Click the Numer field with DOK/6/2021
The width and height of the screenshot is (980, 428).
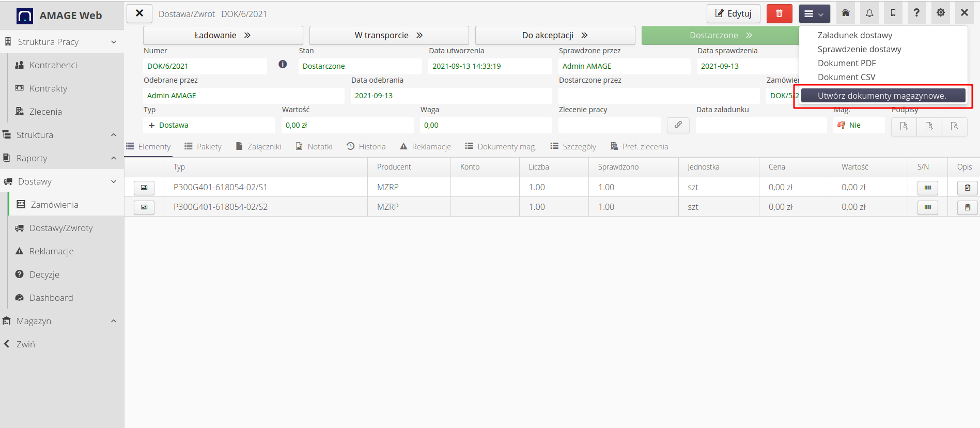(x=205, y=66)
